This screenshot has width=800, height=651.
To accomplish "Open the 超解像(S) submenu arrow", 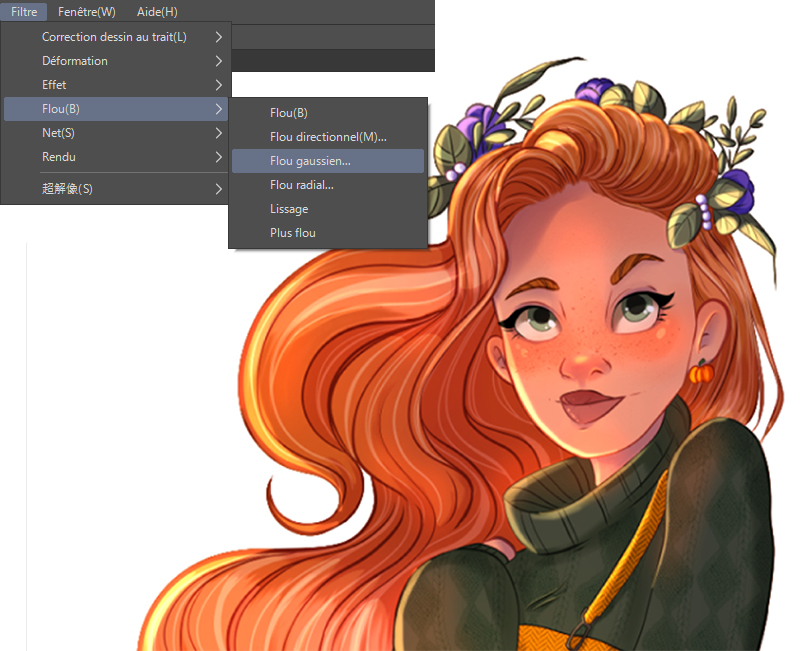I will (x=218, y=188).
